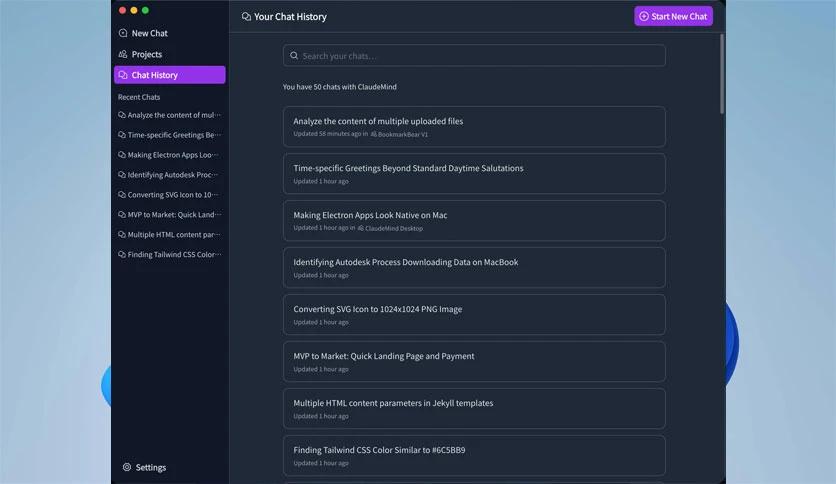Viewport: 836px width, 484px height.
Task: Open New Chat from the sidebar
Action: tap(170, 33)
